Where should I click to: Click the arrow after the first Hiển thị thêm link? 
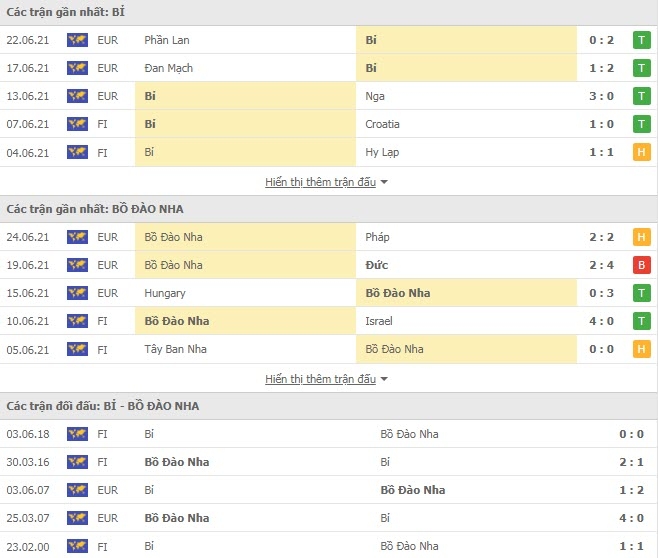(x=384, y=183)
